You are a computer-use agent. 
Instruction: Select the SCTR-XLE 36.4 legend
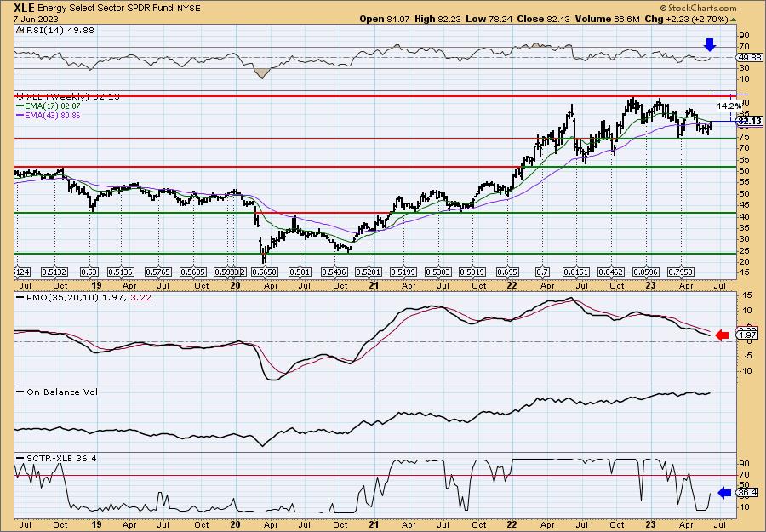click(x=57, y=458)
